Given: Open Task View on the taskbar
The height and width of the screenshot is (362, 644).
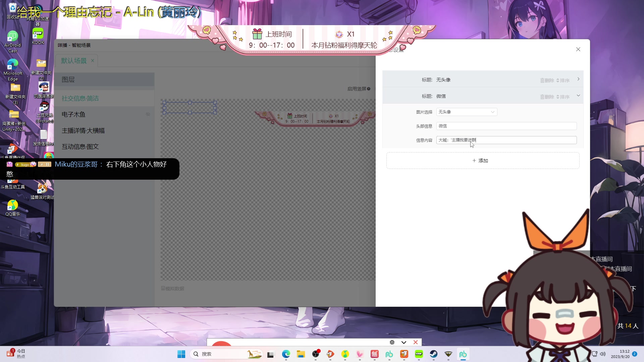Looking at the screenshot, I should [271, 354].
